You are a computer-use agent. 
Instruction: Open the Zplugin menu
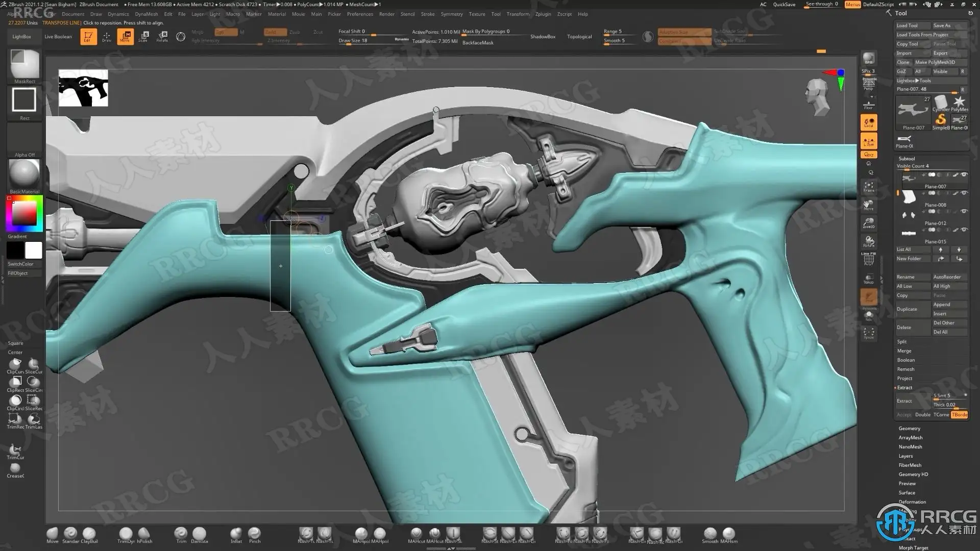(543, 14)
